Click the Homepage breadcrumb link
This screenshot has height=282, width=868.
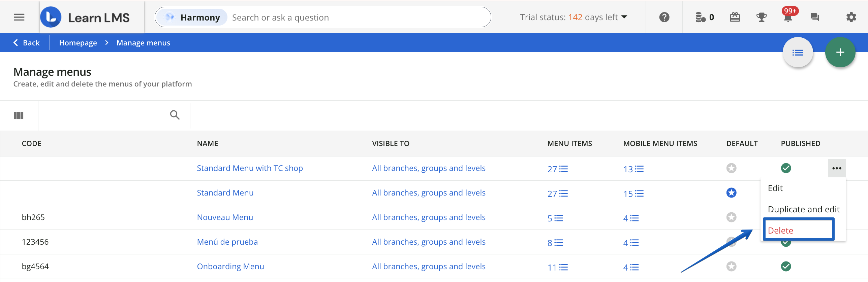pyautogui.click(x=78, y=43)
